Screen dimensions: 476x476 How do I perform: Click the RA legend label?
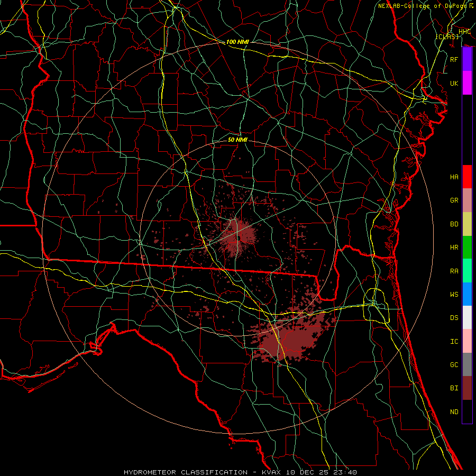coord(454,271)
